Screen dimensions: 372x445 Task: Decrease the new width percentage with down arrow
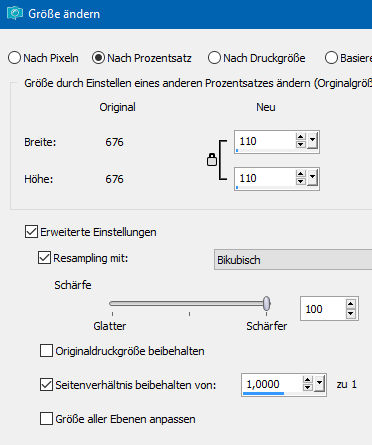tap(300, 145)
